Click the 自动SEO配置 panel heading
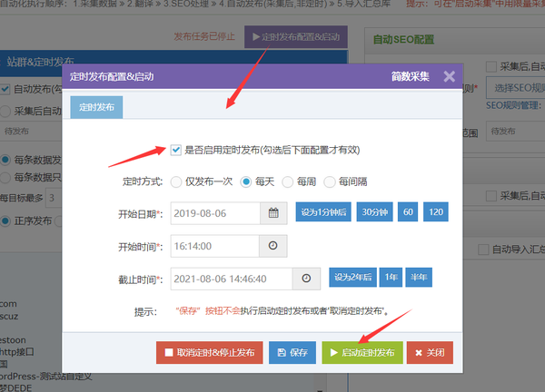 coord(403,40)
